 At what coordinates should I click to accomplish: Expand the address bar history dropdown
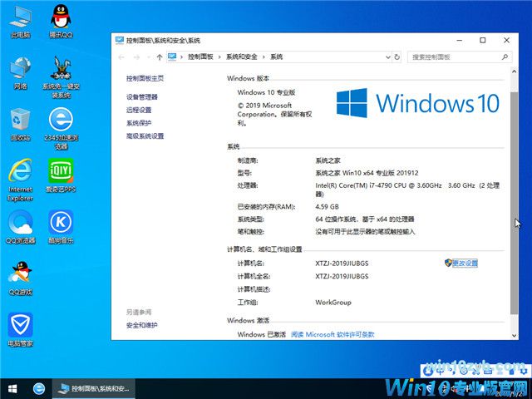(x=388, y=57)
